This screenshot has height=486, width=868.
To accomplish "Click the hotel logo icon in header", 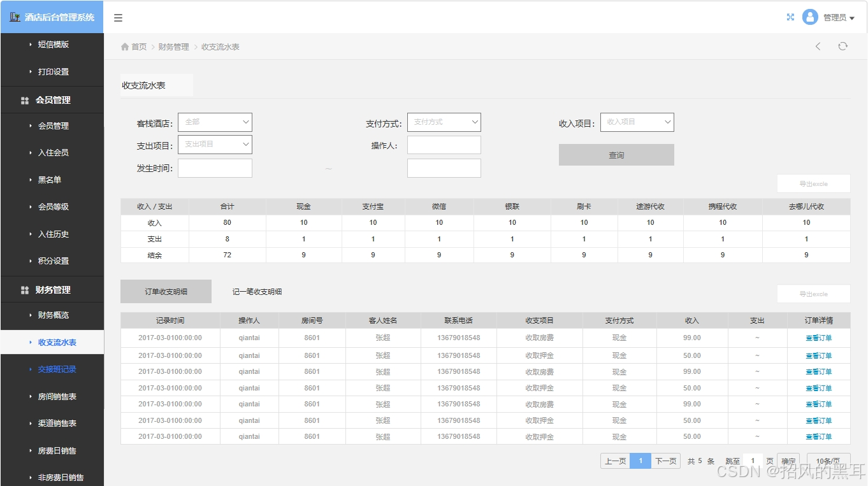I will click(x=15, y=17).
